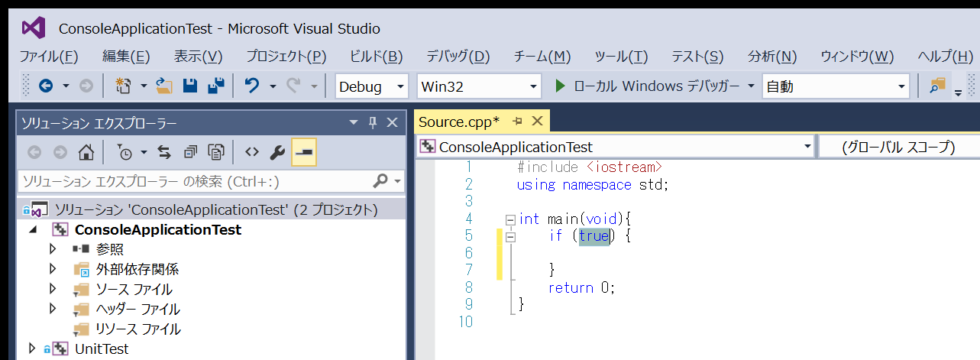This screenshot has height=360, width=980.
Task: Click the Solution Explorer search magnifier icon
Action: [x=380, y=181]
